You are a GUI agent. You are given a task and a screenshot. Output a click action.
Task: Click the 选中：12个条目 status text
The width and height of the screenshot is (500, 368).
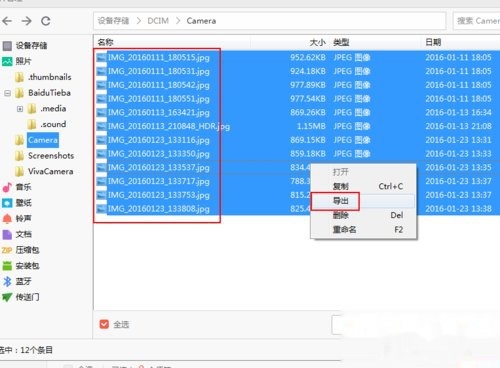click(x=26, y=350)
